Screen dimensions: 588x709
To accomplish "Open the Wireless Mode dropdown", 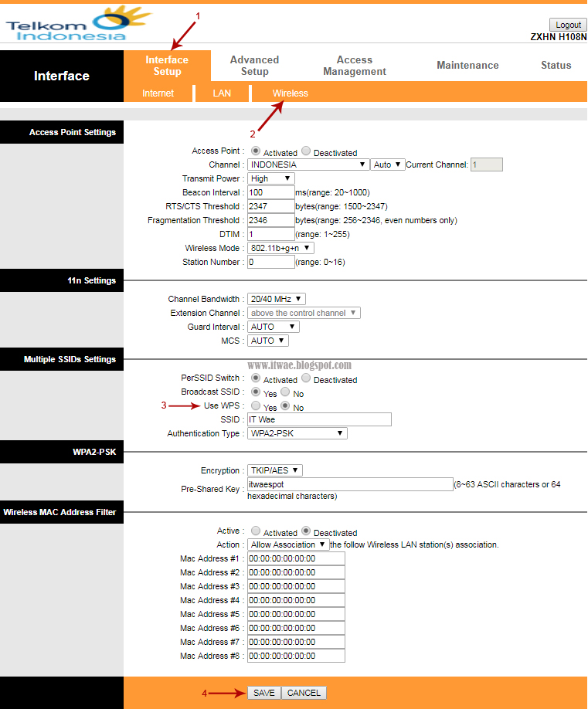I will pyautogui.click(x=280, y=248).
